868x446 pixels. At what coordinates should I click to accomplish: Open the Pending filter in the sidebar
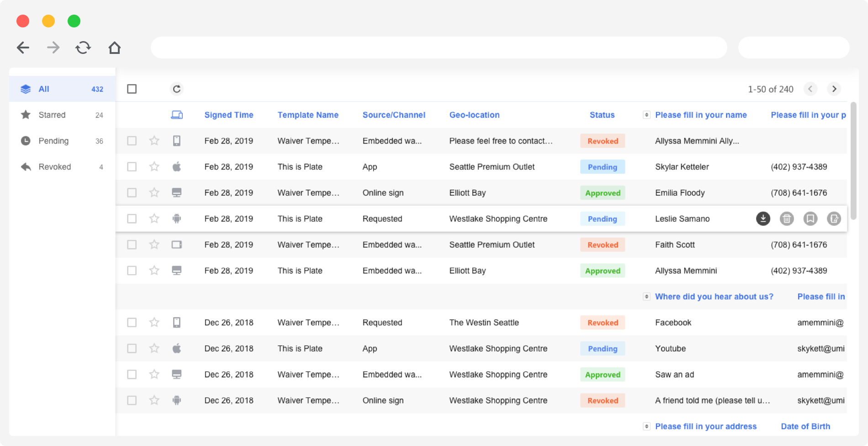53,141
